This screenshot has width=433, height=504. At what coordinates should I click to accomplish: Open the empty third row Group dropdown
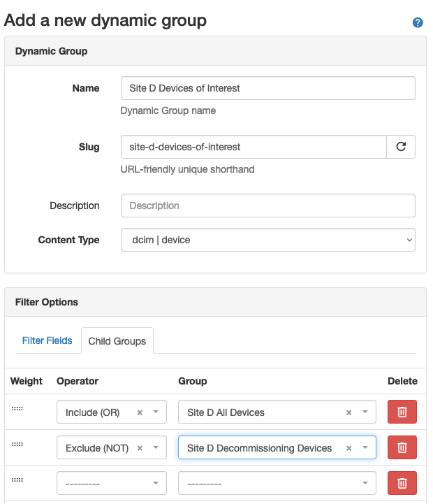pyautogui.click(x=277, y=483)
